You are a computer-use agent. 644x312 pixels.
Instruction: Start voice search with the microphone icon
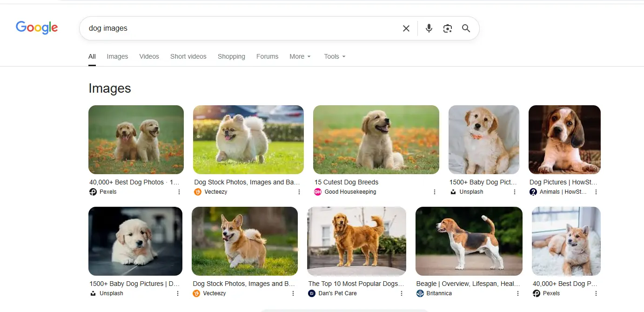click(429, 28)
